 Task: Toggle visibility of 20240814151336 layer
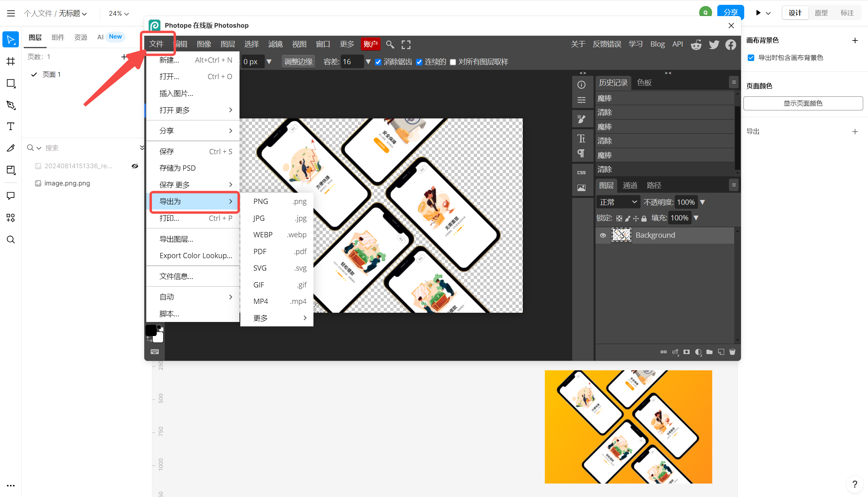coord(135,166)
